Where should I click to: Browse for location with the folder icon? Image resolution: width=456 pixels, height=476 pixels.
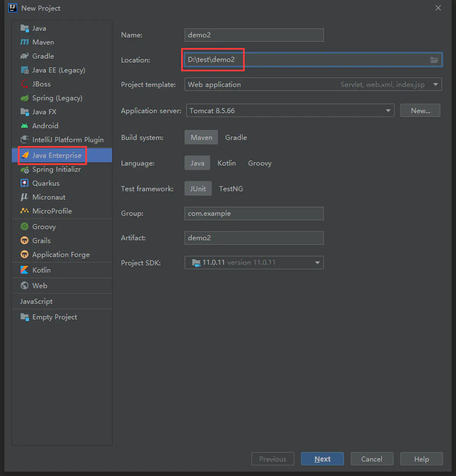[434, 60]
